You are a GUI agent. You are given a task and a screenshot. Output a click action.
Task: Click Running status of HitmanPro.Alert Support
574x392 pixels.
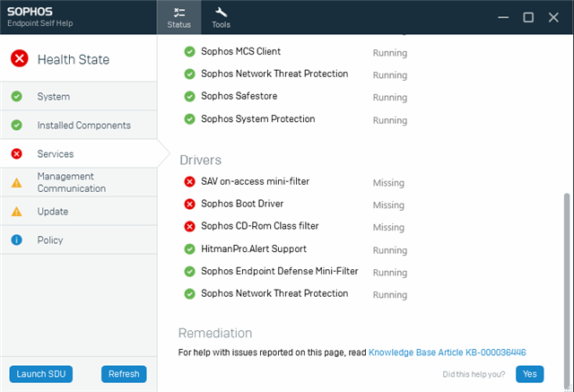[390, 250]
